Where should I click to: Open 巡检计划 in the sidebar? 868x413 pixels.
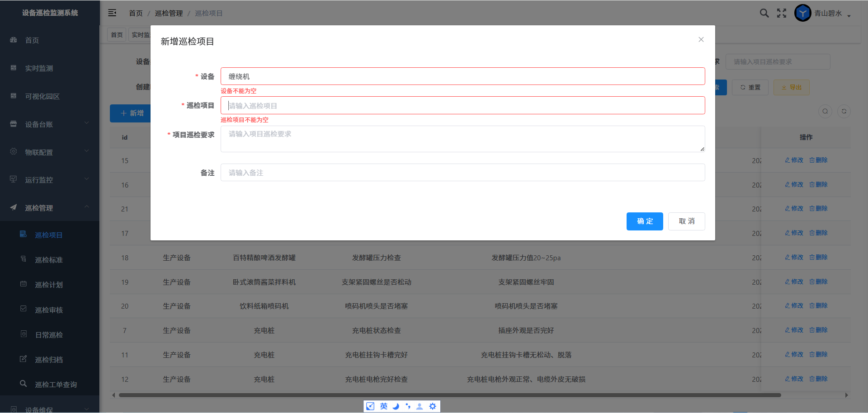pos(49,285)
